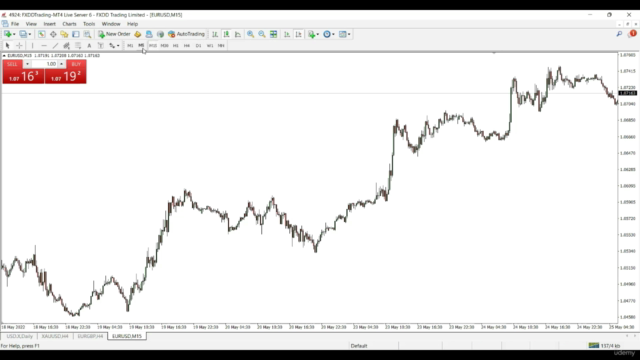Decrease trade volume with down arrow
The width and height of the screenshot is (640, 360).
27,64
